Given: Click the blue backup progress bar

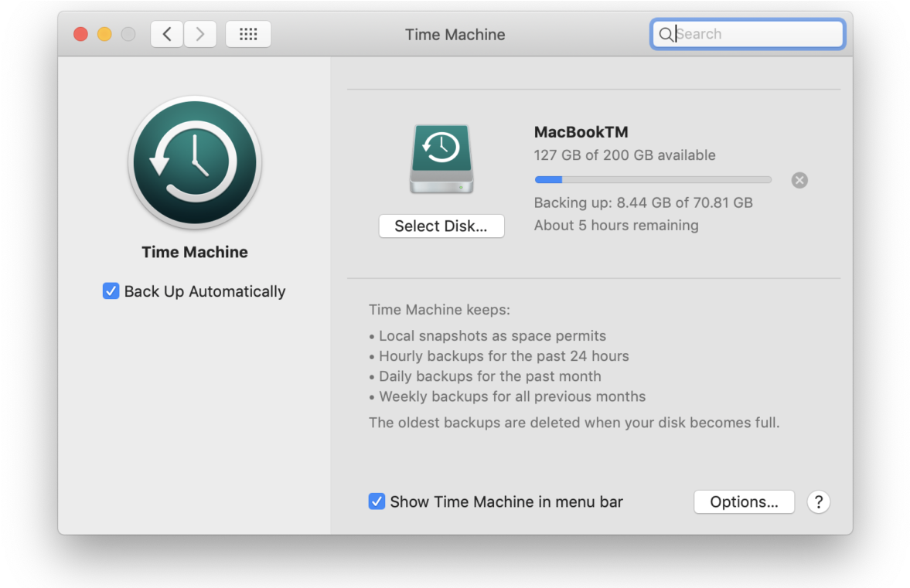Looking at the screenshot, I should pyautogui.click(x=653, y=180).
